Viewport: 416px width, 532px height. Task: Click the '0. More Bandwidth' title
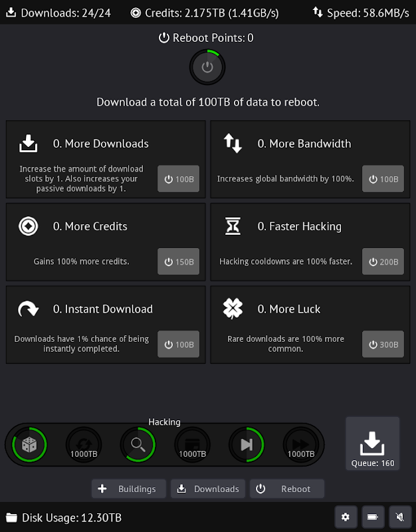(x=304, y=144)
